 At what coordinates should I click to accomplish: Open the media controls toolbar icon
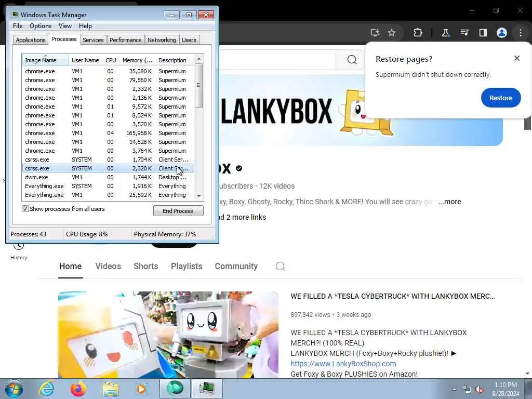(464, 33)
